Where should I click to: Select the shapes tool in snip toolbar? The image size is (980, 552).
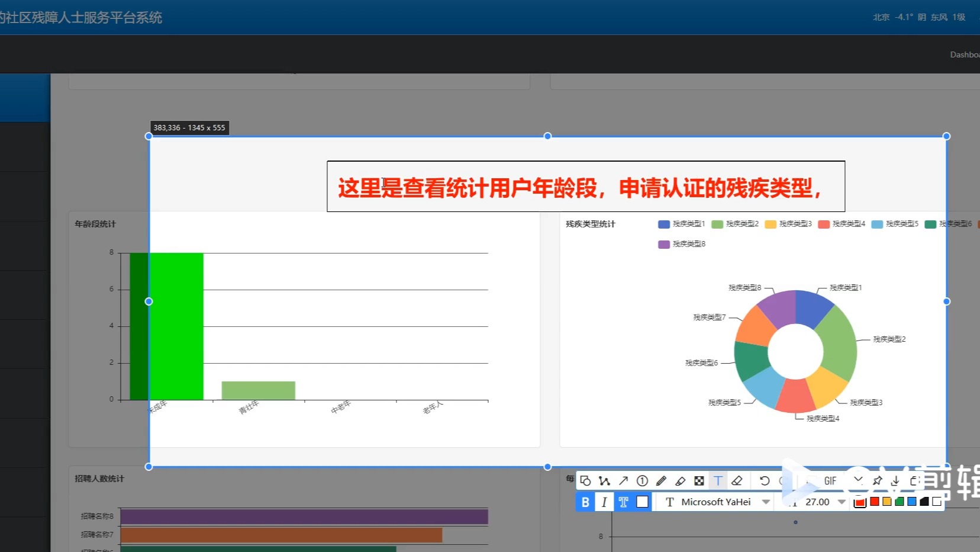pos(585,480)
